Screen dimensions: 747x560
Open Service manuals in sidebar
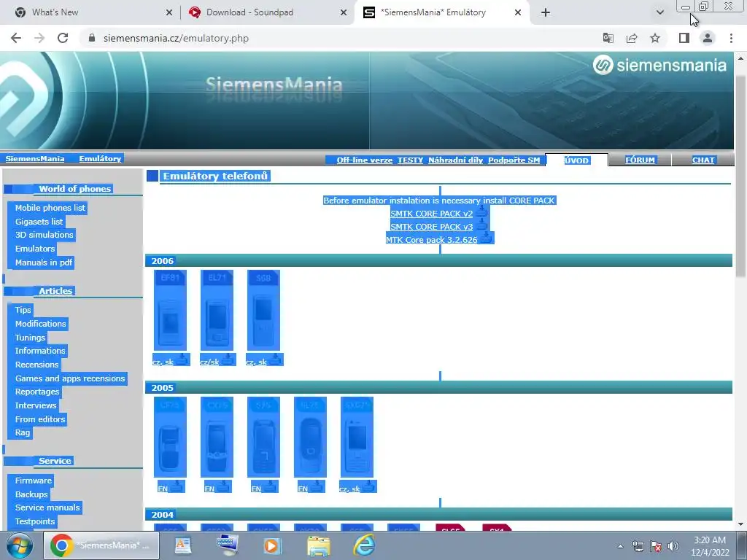(47, 507)
